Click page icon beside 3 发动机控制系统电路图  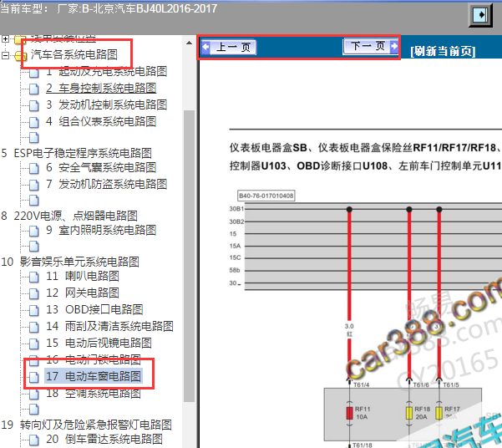[x=34, y=105]
